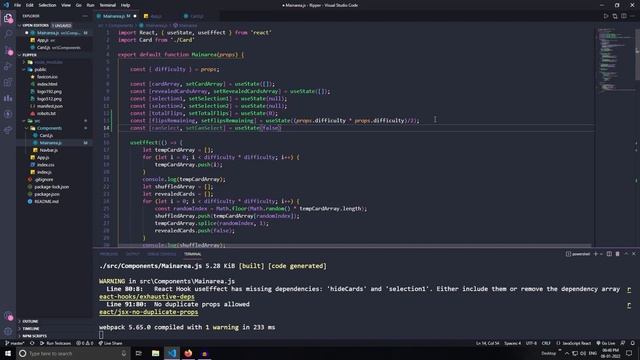Open File Explorer from the taskbar
This screenshot has width=640, height=360.
tap(156, 353)
